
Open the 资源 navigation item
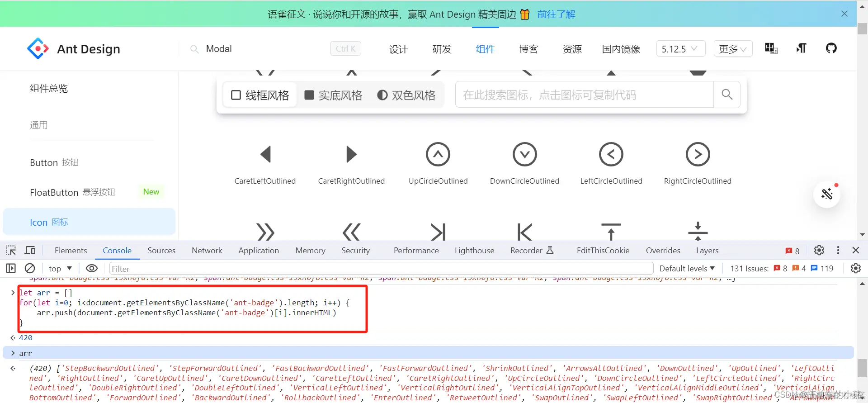pos(572,49)
